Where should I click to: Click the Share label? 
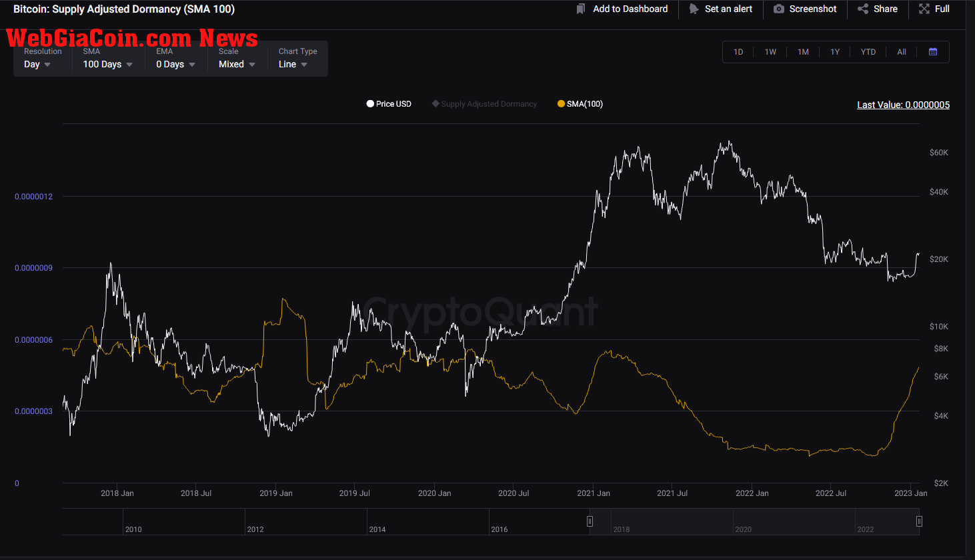pyautogui.click(x=886, y=9)
